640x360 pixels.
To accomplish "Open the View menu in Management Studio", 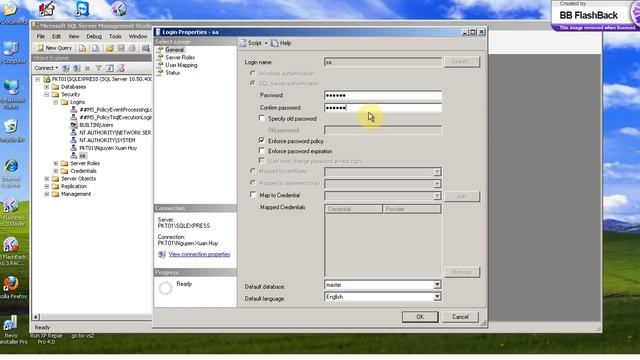I will tap(73, 36).
